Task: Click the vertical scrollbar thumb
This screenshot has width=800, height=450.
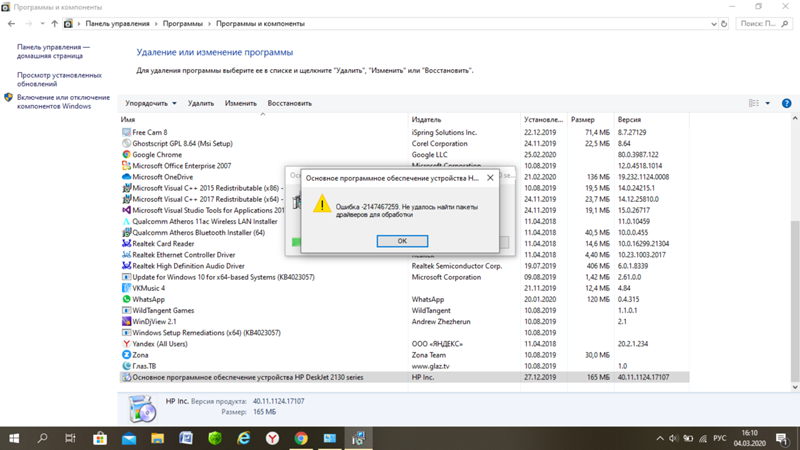Action: tap(795, 301)
